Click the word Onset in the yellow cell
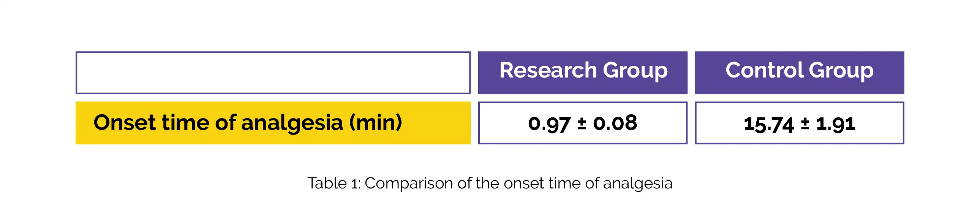 (x=125, y=123)
